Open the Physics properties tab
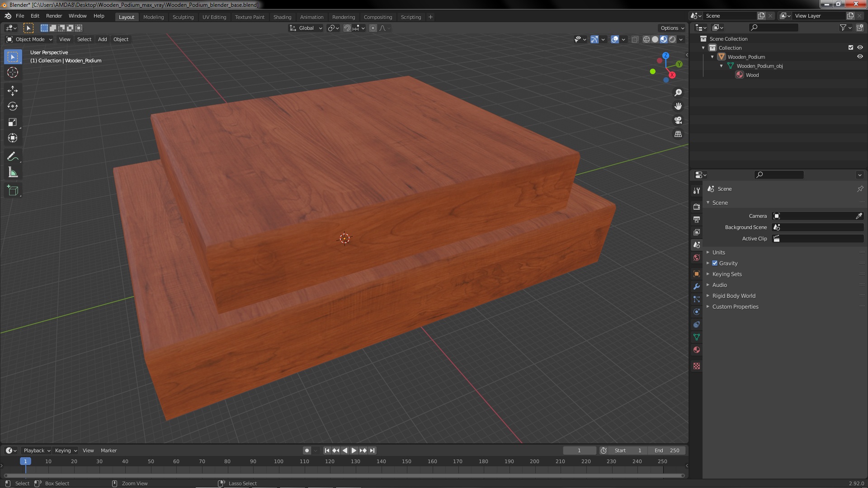The width and height of the screenshot is (868, 488). [x=697, y=312]
